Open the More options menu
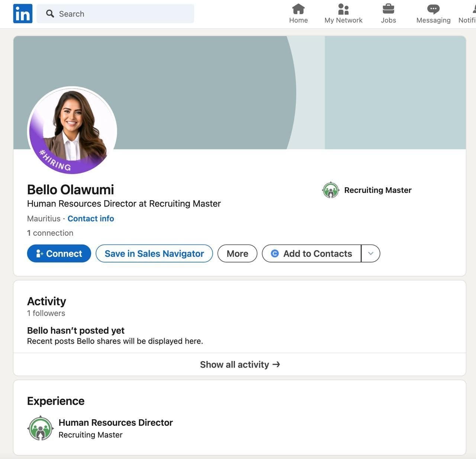476x459 pixels. click(x=237, y=254)
